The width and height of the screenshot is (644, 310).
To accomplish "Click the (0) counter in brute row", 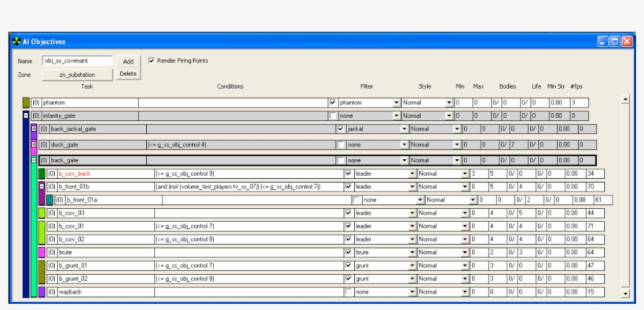I will click(52, 253).
